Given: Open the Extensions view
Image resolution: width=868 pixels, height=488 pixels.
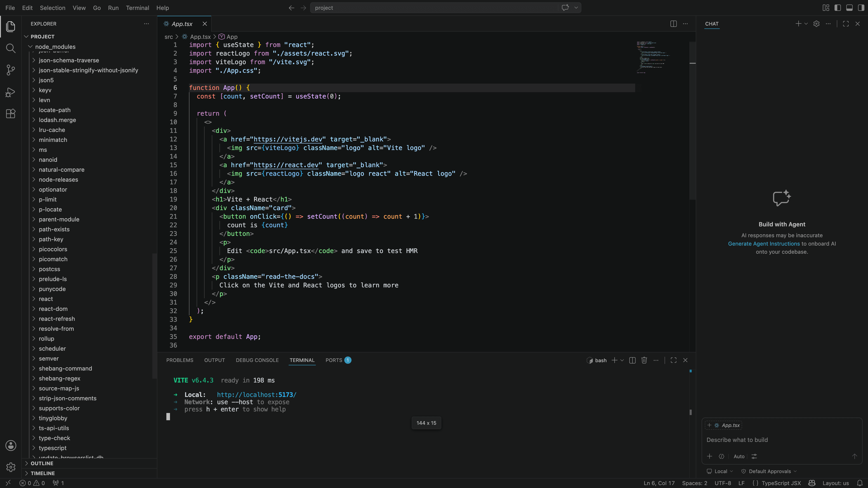Looking at the screenshot, I should pyautogui.click(x=11, y=113).
